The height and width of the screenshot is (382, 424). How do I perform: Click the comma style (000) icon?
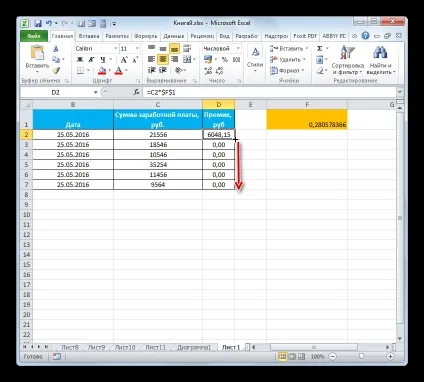(236, 60)
